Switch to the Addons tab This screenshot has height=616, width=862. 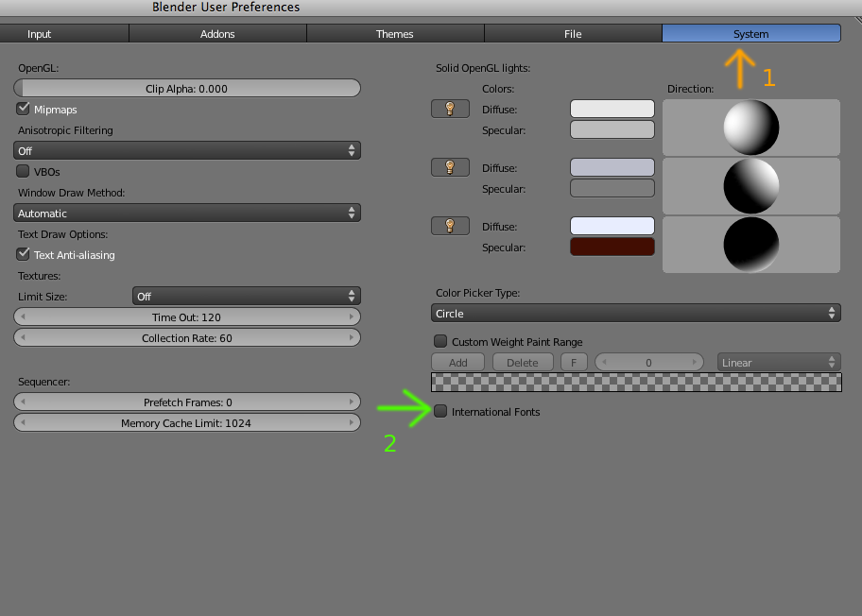217,34
